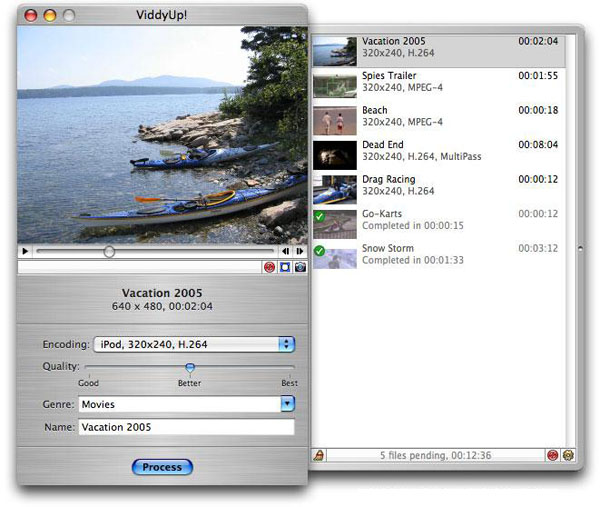The image size is (600, 507).
Task: Expand the Genre combo box arrow
Action: [288, 404]
